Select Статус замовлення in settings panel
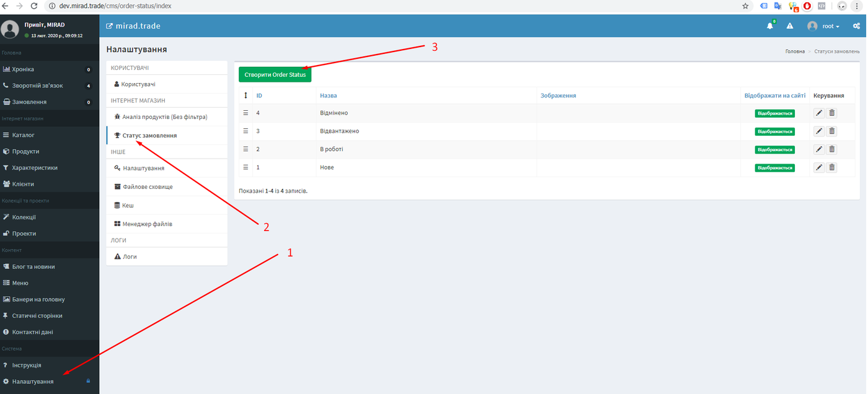Screen dimensions: 868x394 pyautogui.click(x=167, y=135)
